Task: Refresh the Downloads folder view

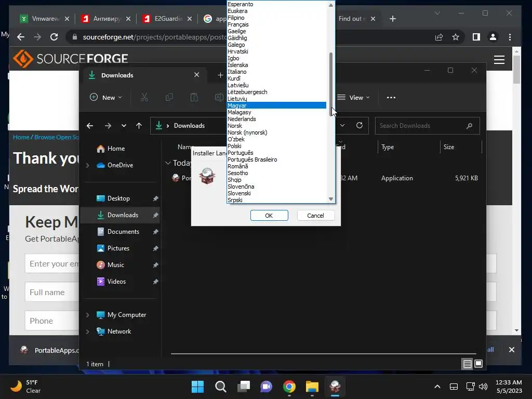Action: click(x=360, y=125)
